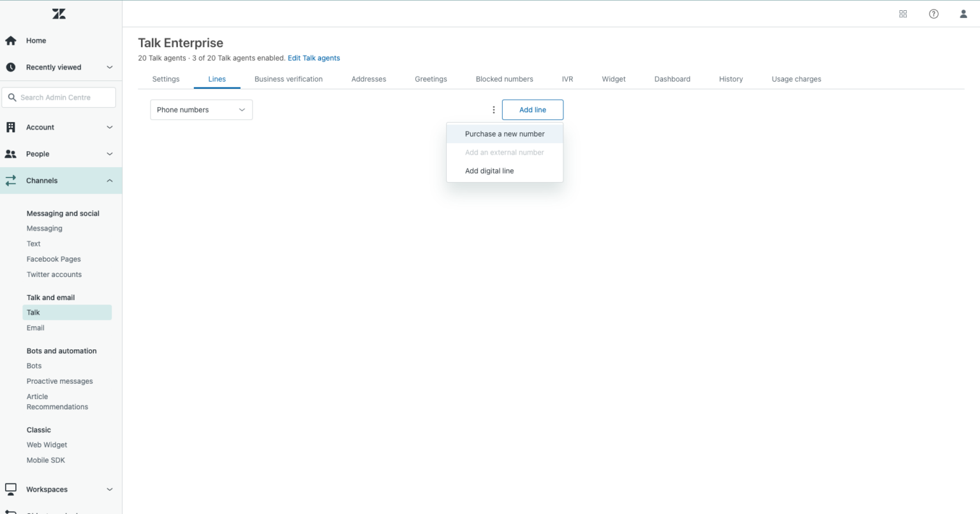Click the three-dot overflow menu beside Add line

click(x=493, y=109)
